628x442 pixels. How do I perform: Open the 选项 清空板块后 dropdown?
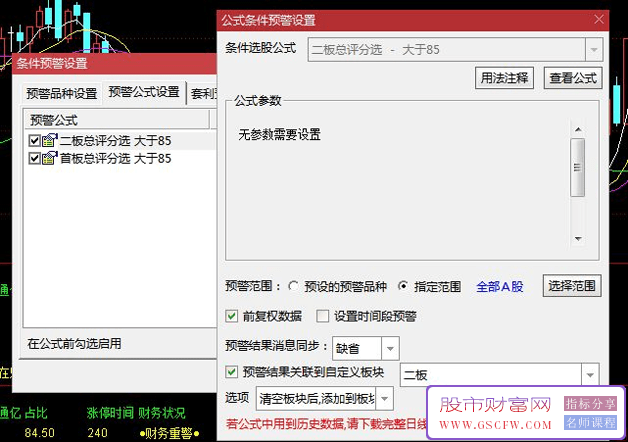coord(384,398)
